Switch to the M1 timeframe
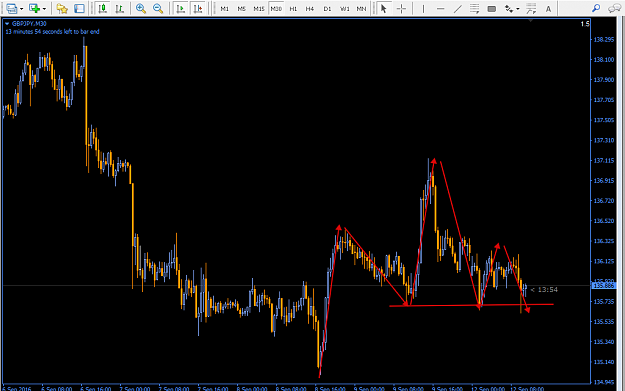The height and width of the screenshot is (391, 625). coord(224,9)
